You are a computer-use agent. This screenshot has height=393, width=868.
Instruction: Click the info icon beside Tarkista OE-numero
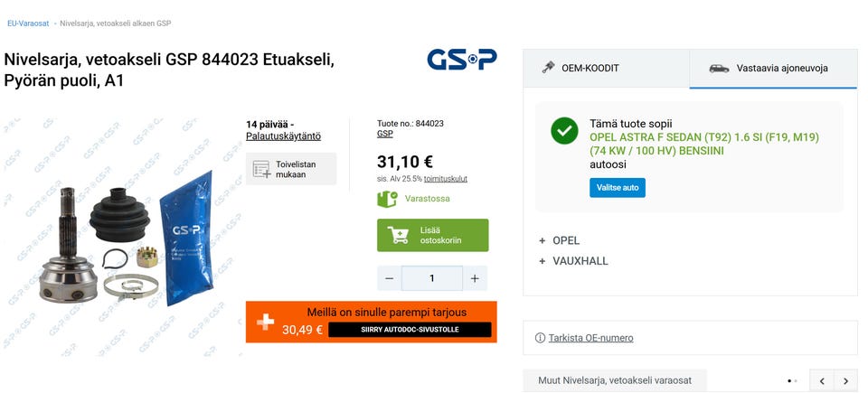point(540,338)
